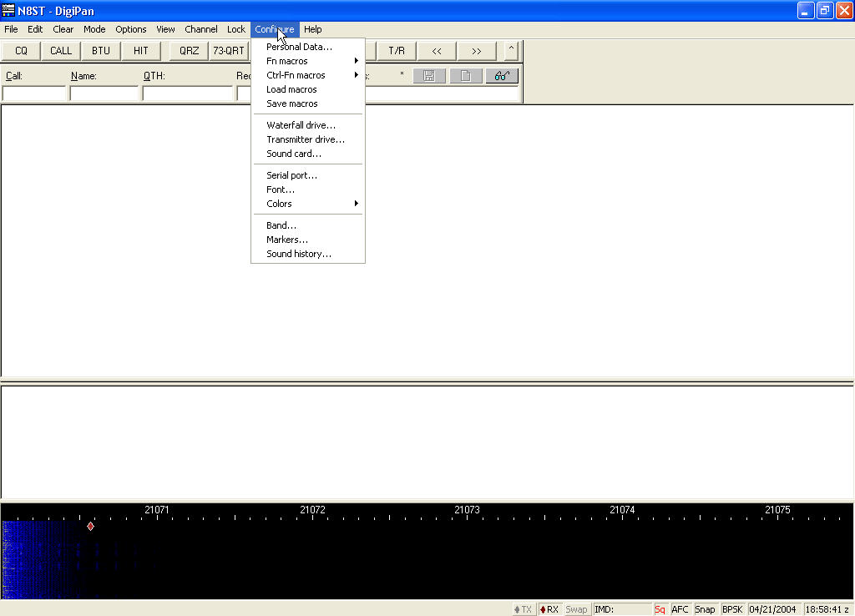Open the Edit menu
Screen dimensions: 855x616
35,29
